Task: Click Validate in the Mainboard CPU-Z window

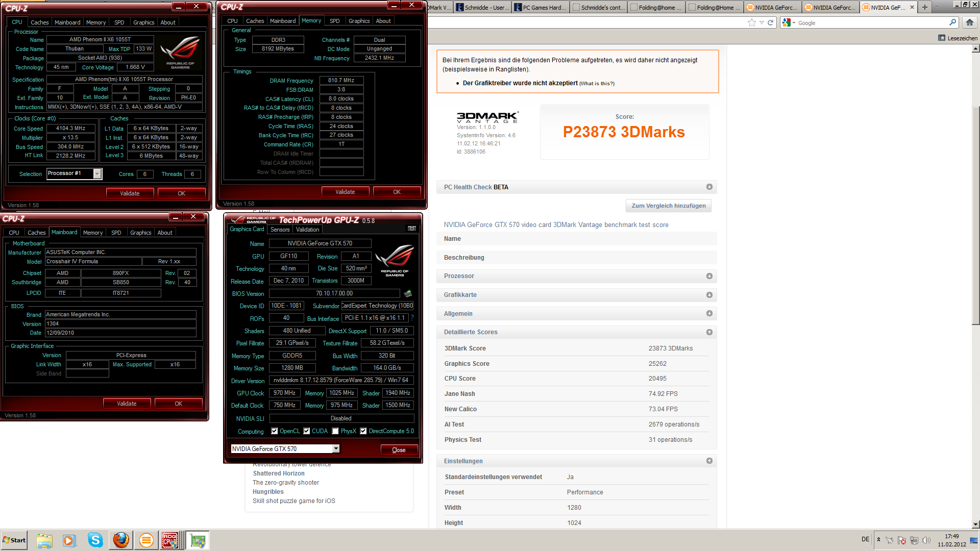Action: (x=127, y=404)
